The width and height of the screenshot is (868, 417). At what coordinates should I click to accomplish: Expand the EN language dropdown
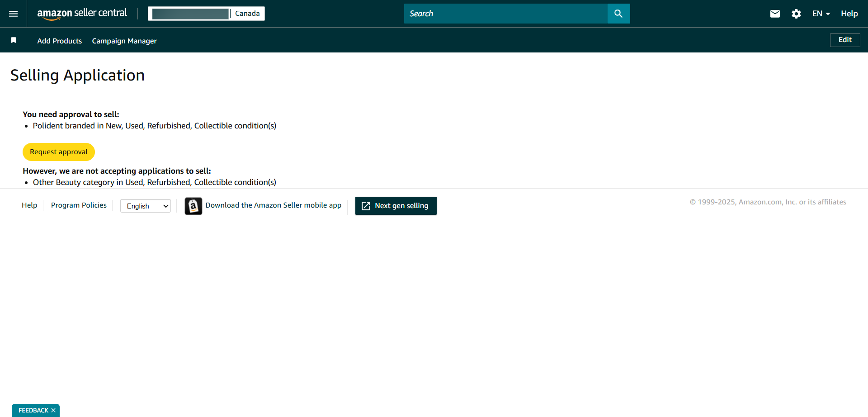pyautogui.click(x=821, y=14)
